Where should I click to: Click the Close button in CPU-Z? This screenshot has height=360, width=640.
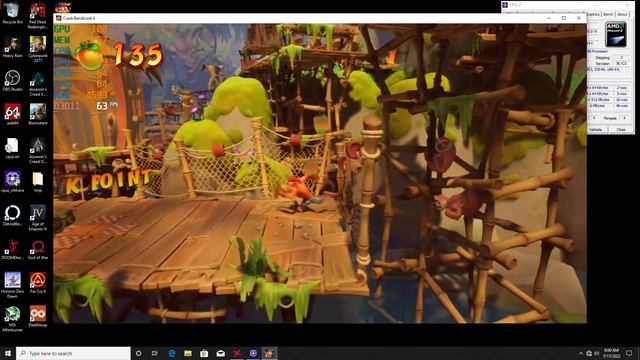[621, 129]
